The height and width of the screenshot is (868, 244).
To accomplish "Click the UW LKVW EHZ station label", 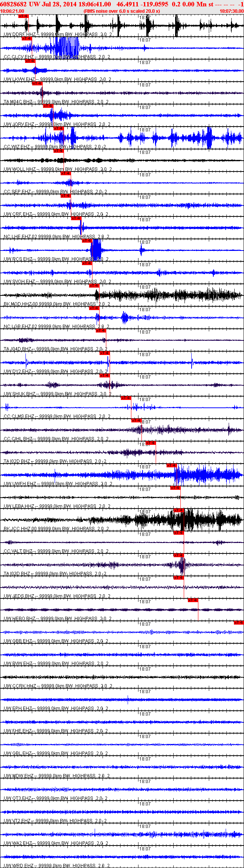I will click(19, 79).
